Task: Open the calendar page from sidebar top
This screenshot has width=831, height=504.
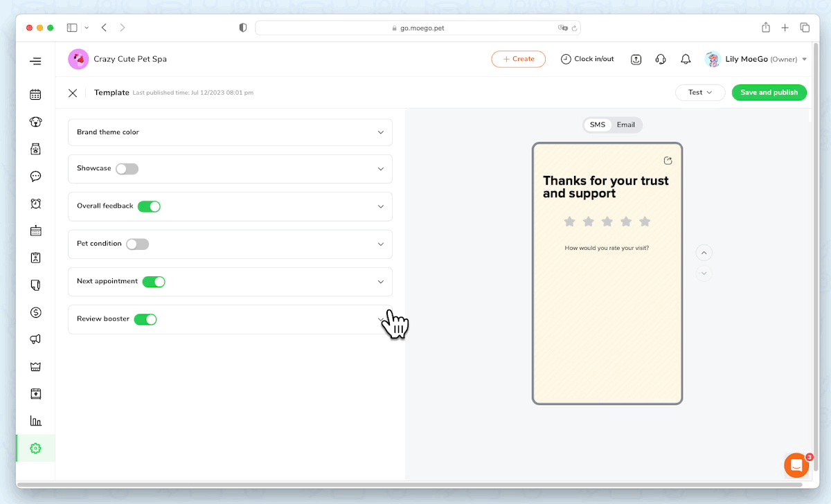Action: point(35,95)
